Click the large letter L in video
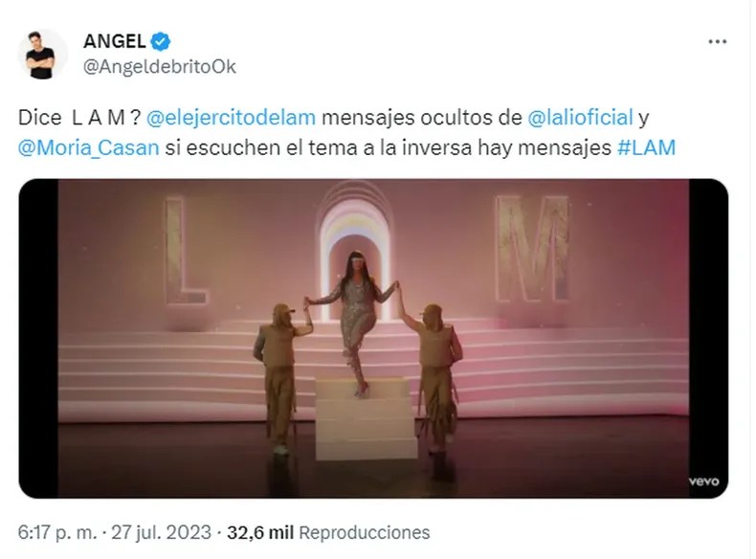The width and height of the screenshot is (756, 559). coord(184,252)
